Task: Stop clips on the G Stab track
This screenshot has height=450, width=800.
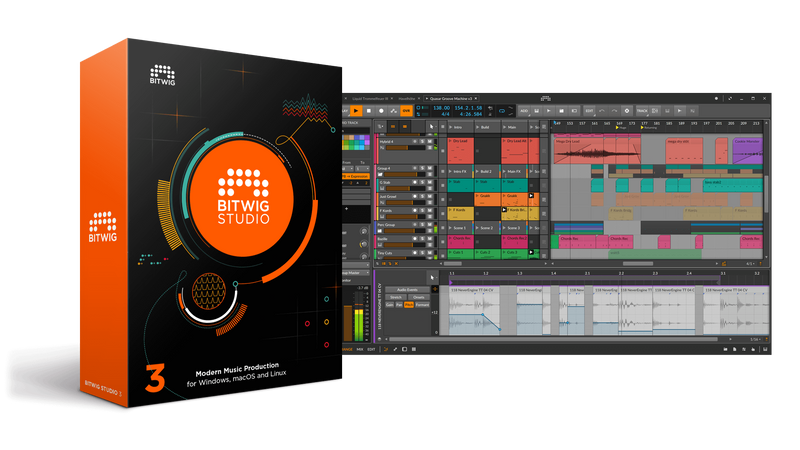Action: click(442, 185)
